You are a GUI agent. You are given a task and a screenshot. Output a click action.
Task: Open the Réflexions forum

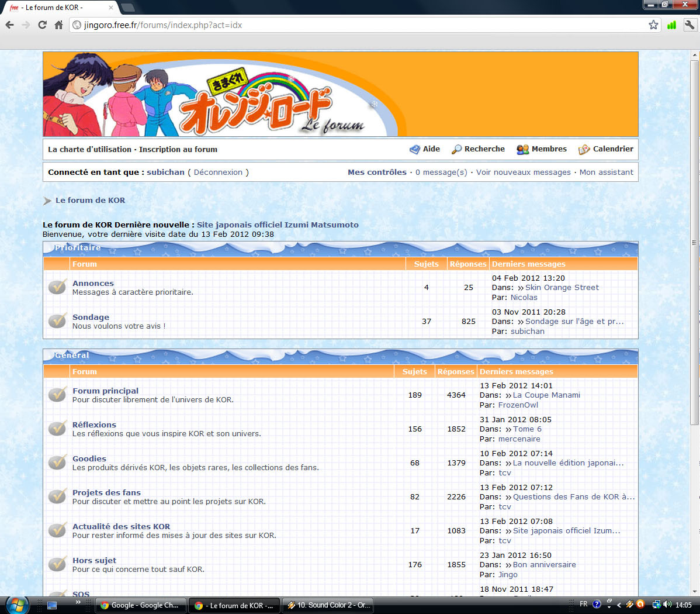pyautogui.click(x=94, y=425)
